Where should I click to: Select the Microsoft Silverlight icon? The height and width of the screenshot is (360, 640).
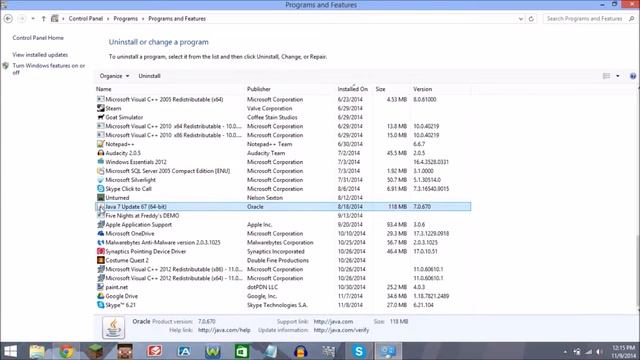coord(100,180)
